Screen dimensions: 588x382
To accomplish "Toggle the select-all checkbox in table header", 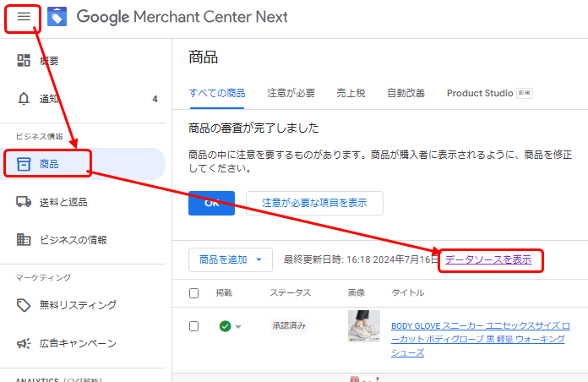I will pyautogui.click(x=194, y=293).
